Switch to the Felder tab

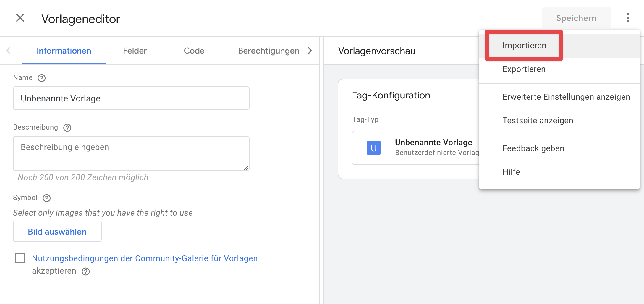[x=135, y=51]
